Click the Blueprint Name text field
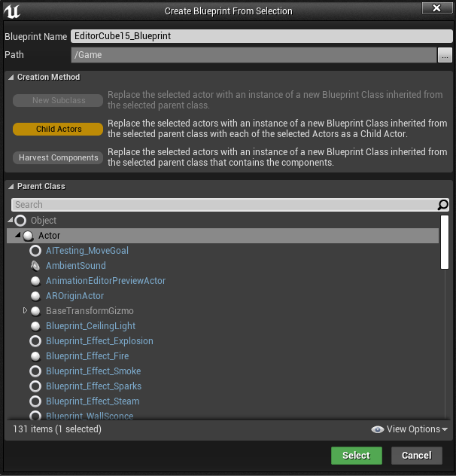This screenshot has height=476, width=456. click(x=262, y=36)
